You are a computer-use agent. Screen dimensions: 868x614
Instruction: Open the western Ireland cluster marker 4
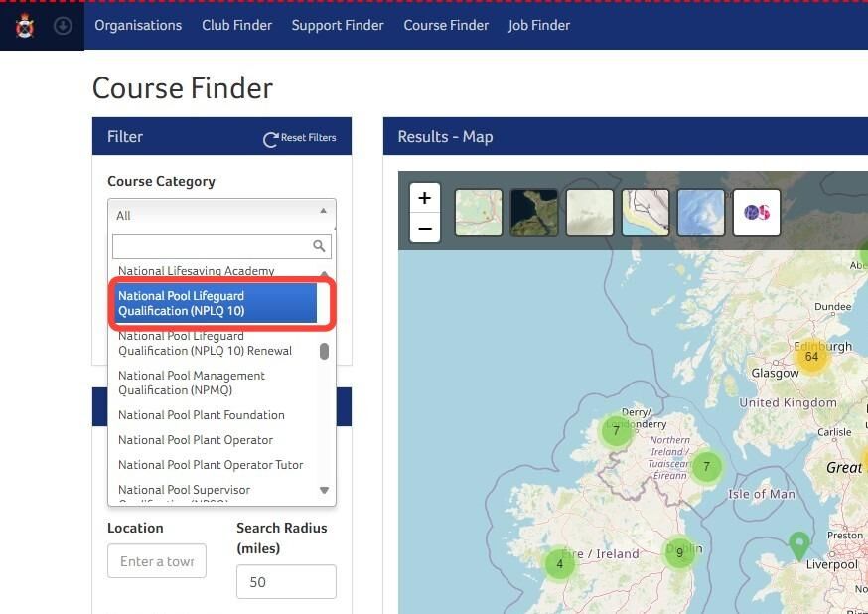(x=560, y=564)
